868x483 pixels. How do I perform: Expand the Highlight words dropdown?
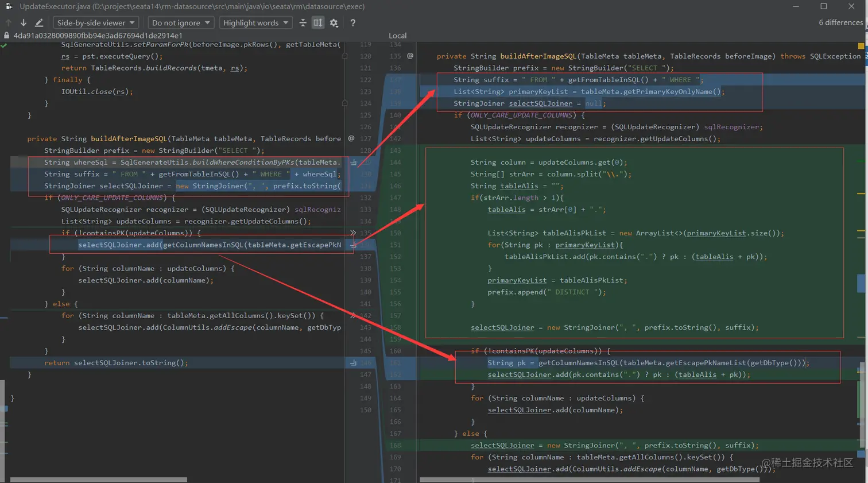coord(255,23)
